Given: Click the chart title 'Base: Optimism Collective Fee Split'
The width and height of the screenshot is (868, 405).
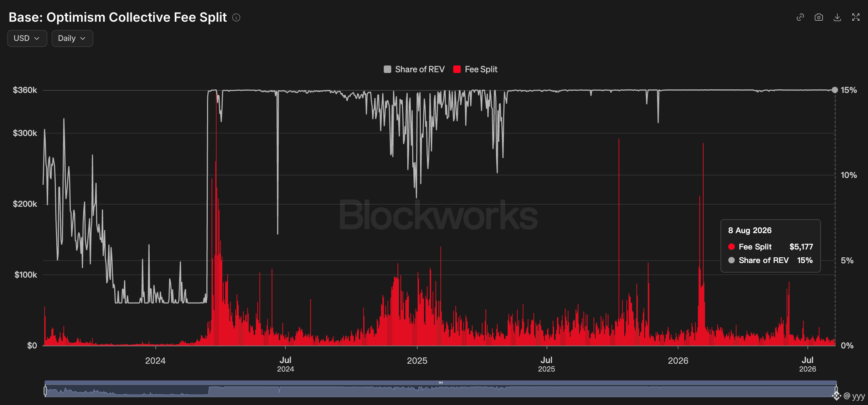Looking at the screenshot, I should (118, 17).
